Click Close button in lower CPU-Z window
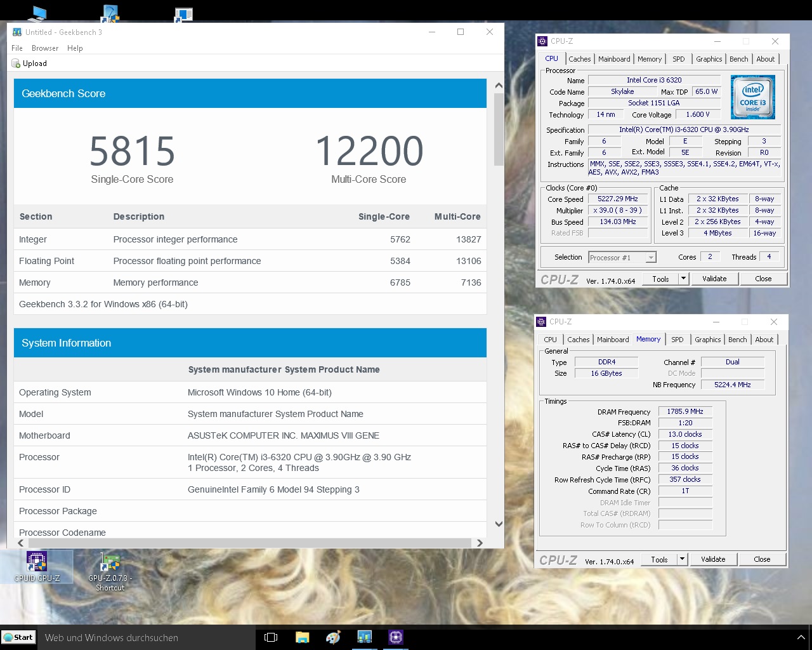The width and height of the screenshot is (812, 650). click(762, 559)
